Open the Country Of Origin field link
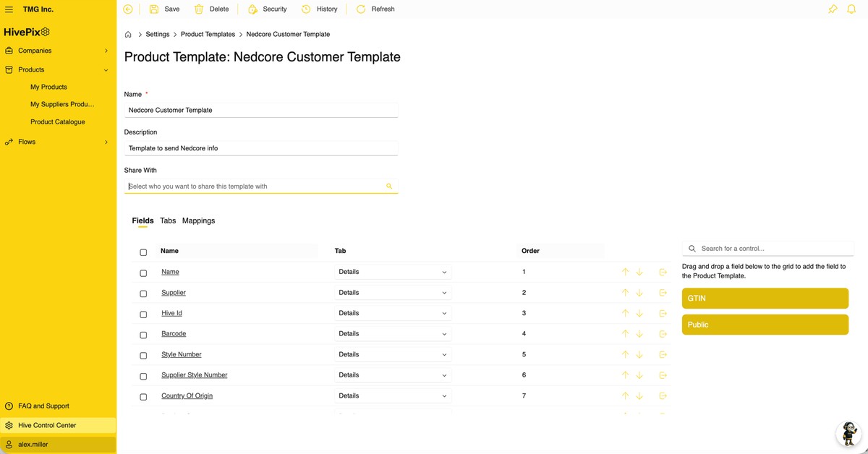This screenshot has width=868, height=454. click(x=187, y=396)
